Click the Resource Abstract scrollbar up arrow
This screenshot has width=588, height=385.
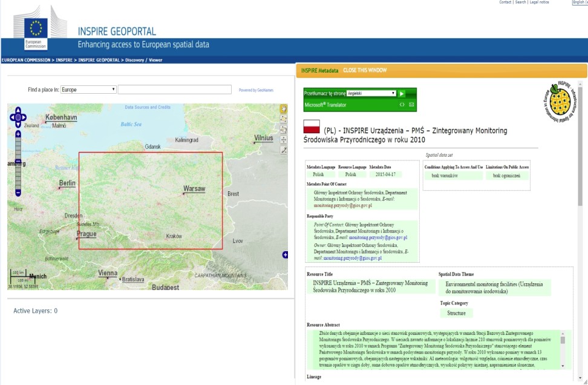click(x=563, y=333)
